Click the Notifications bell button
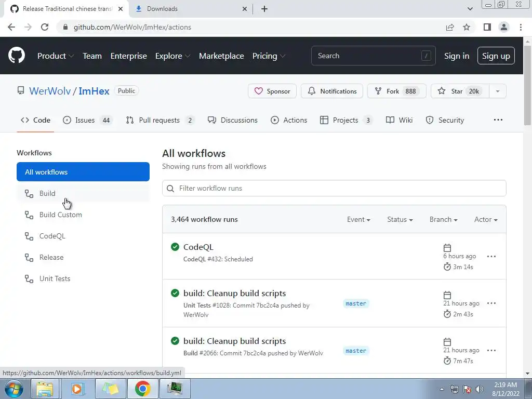The height and width of the screenshot is (399, 532). point(332,91)
